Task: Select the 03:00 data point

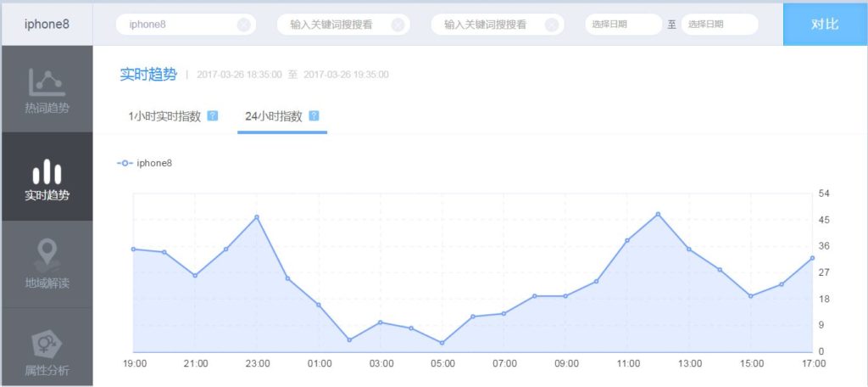Action: coord(380,322)
